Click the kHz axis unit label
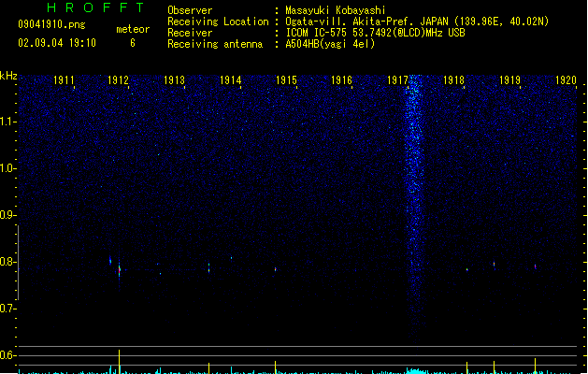This screenshot has width=588, height=374. pos(8,76)
